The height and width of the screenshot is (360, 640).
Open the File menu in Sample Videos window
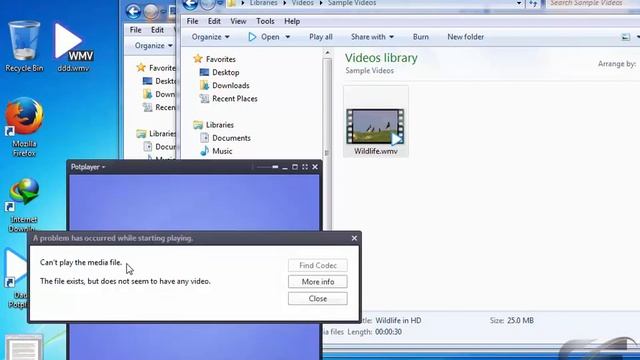click(192, 21)
